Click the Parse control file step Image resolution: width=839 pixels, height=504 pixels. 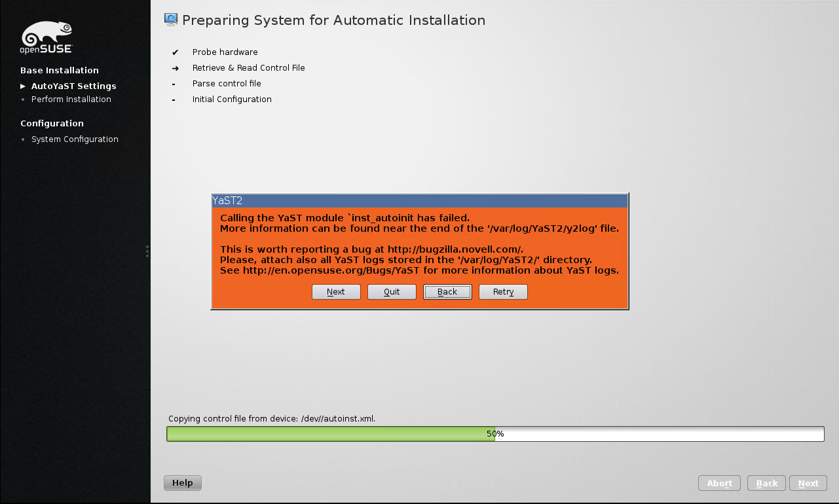[227, 84]
